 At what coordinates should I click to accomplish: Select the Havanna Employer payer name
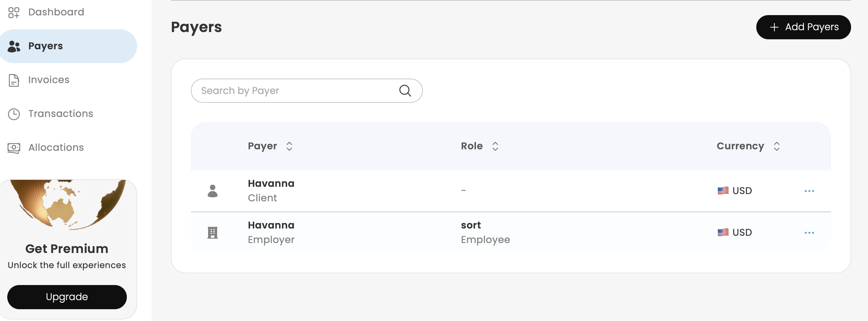point(271,225)
